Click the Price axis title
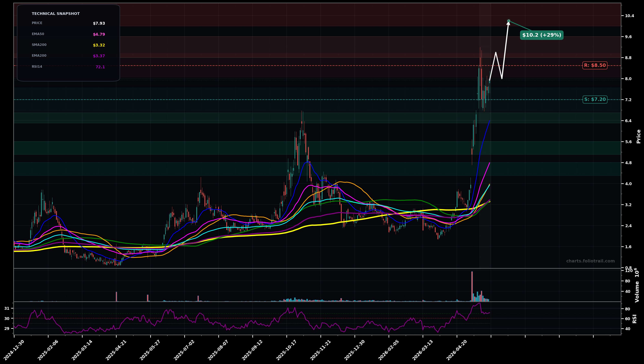 click(x=639, y=136)
